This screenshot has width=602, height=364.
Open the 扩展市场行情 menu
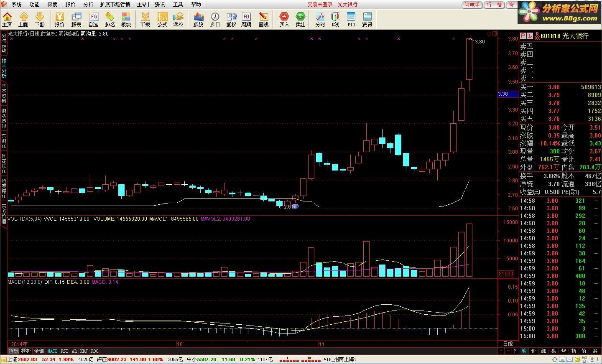115,5
